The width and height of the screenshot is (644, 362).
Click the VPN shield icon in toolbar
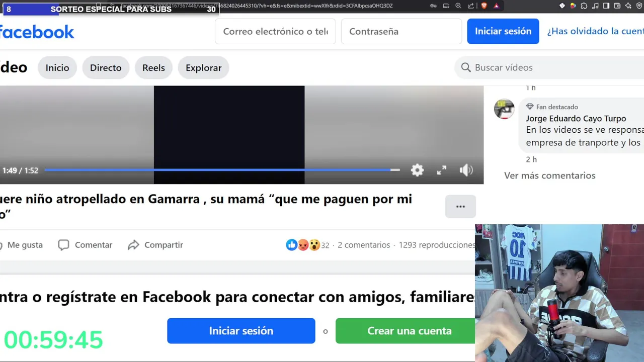click(x=639, y=6)
